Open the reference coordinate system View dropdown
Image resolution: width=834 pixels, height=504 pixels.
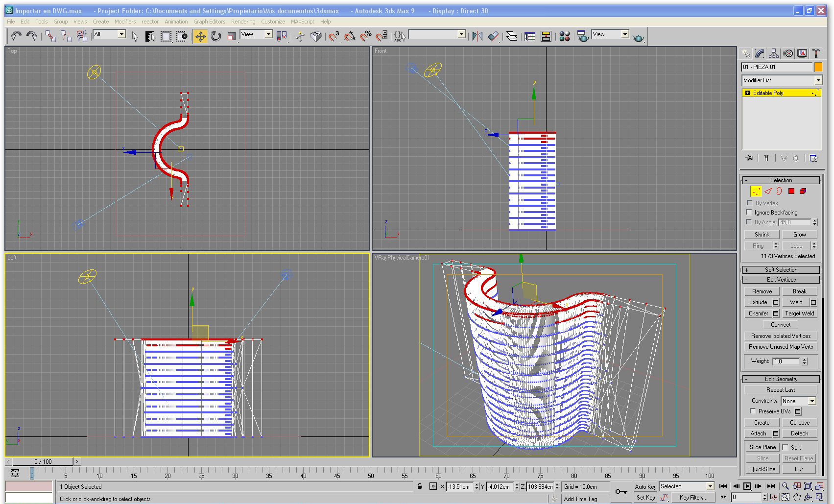pyautogui.click(x=256, y=34)
